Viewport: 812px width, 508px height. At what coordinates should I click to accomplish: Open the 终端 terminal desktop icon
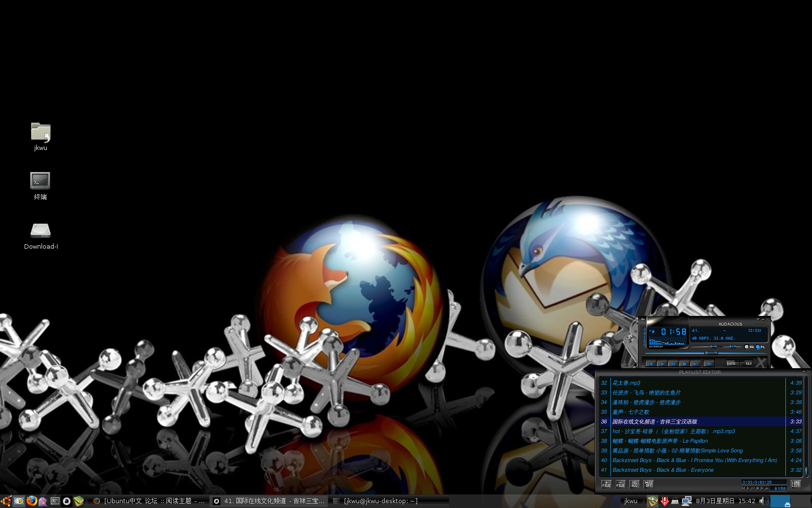point(40,186)
